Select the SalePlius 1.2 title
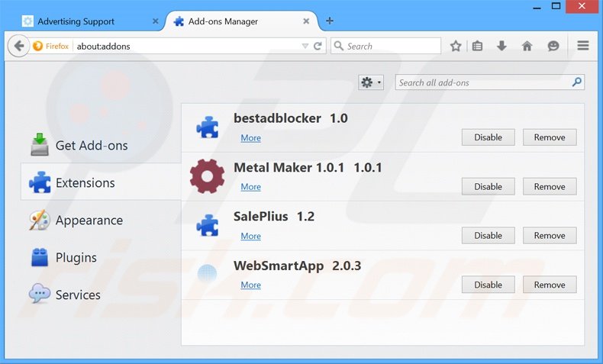This screenshot has height=364, width=603. (x=274, y=217)
